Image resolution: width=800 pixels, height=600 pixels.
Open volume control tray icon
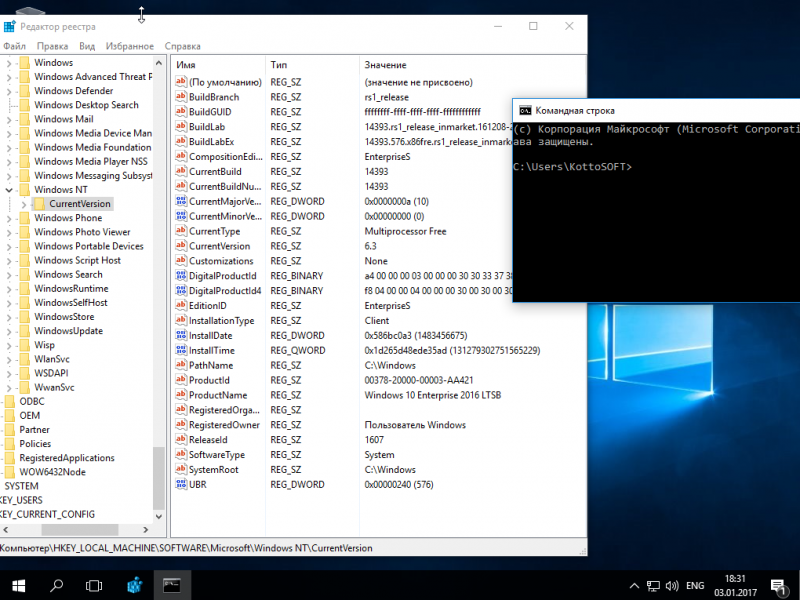tap(672, 586)
